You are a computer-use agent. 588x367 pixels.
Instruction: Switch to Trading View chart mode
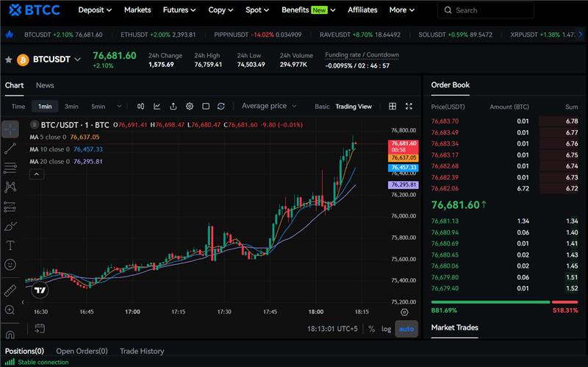click(x=354, y=107)
